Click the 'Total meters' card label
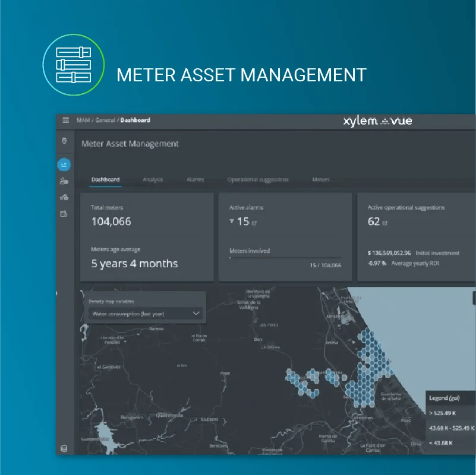 tap(107, 207)
